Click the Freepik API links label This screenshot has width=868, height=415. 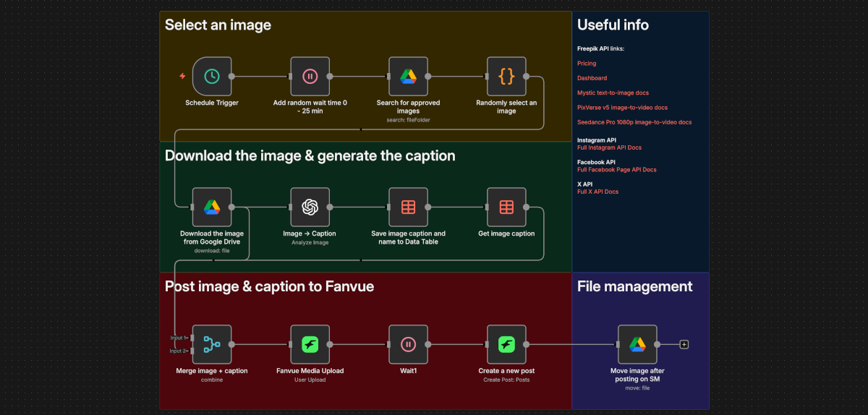pos(600,48)
